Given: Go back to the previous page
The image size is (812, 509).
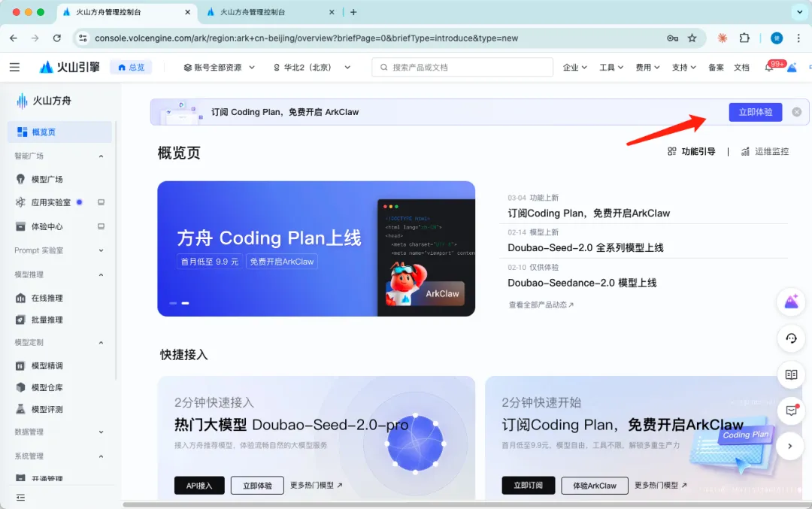Looking at the screenshot, I should [14, 38].
